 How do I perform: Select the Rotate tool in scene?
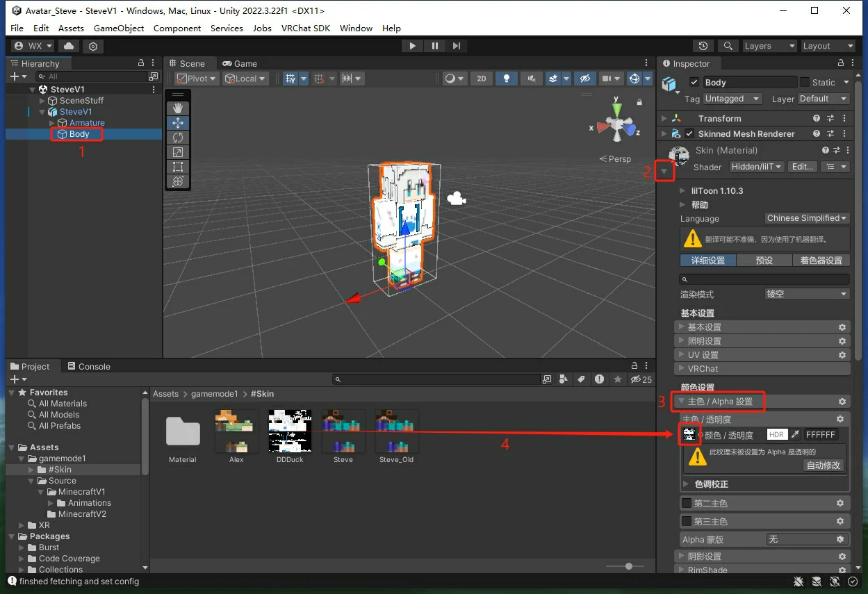coord(178,138)
